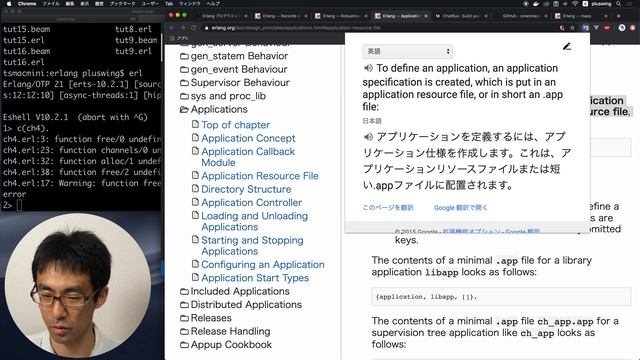Click document icon beside Directory Structure

tap(195, 189)
